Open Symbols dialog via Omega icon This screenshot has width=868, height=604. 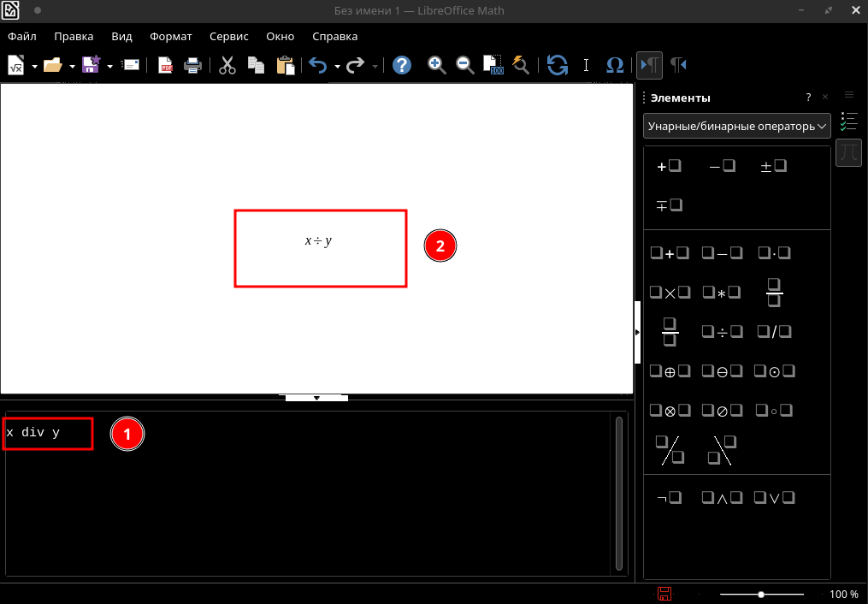pyautogui.click(x=614, y=65)
